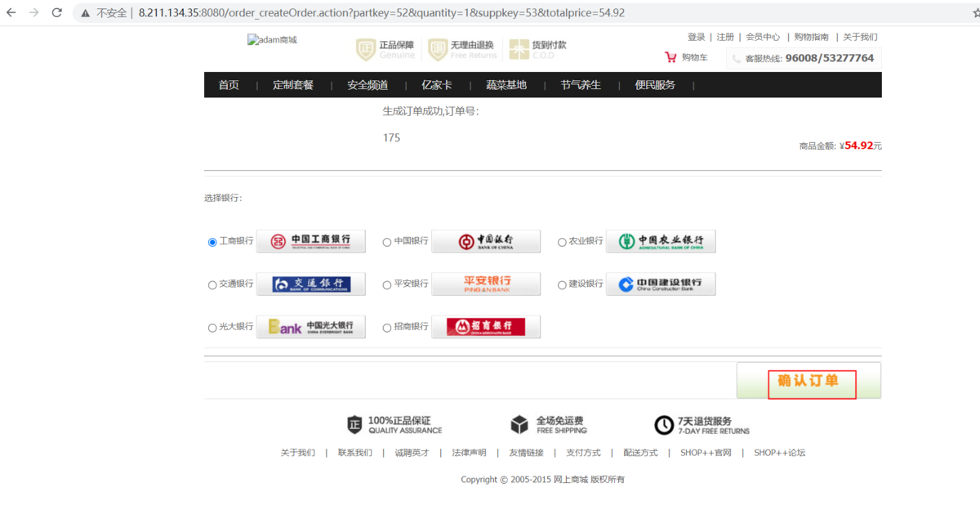Viewport: 980px width, 519px height.
Task: Select the 中国银行 radio button
Action: tap(387, 242)
